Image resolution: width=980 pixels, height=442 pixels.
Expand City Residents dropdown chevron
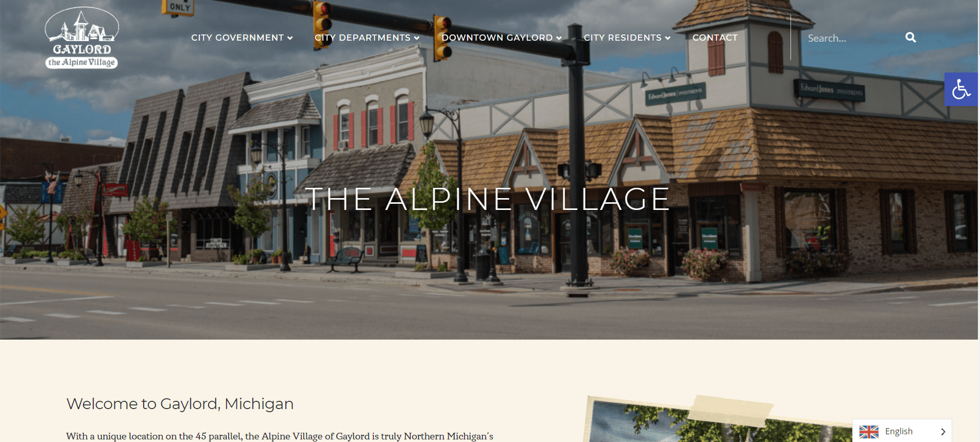pos(668,38)
